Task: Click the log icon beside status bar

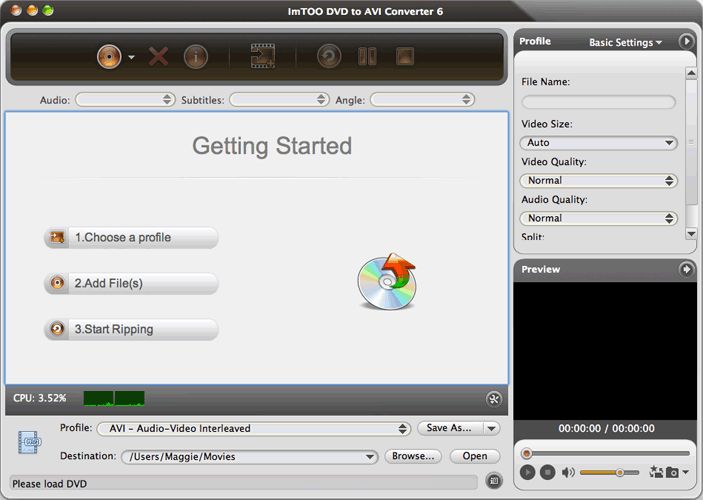Action: click(494, 481)
